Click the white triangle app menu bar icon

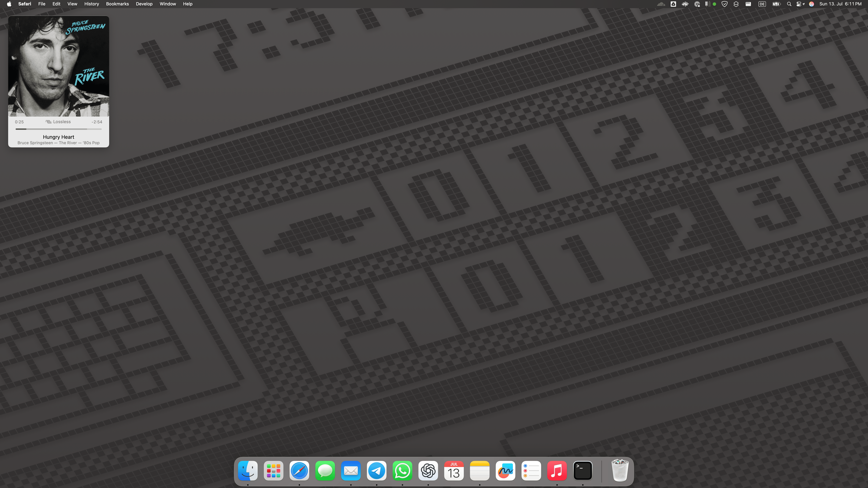click(673, 4)
